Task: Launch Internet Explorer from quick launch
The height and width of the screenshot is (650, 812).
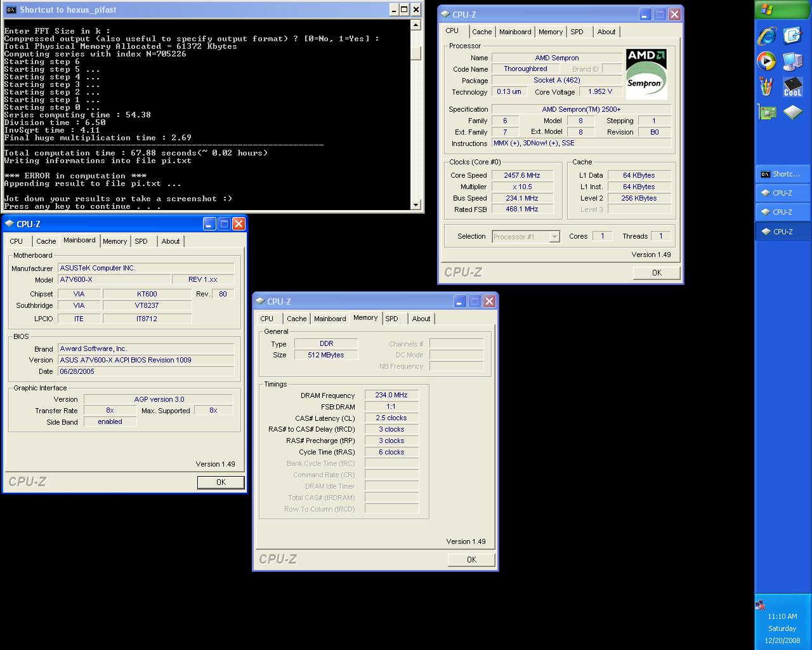Action: point(767,36)
